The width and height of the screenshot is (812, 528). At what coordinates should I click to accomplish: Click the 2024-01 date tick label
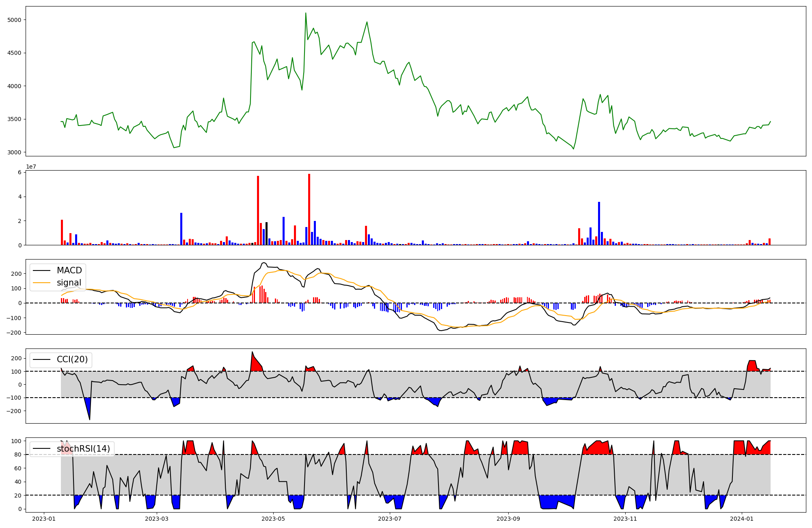742,519
